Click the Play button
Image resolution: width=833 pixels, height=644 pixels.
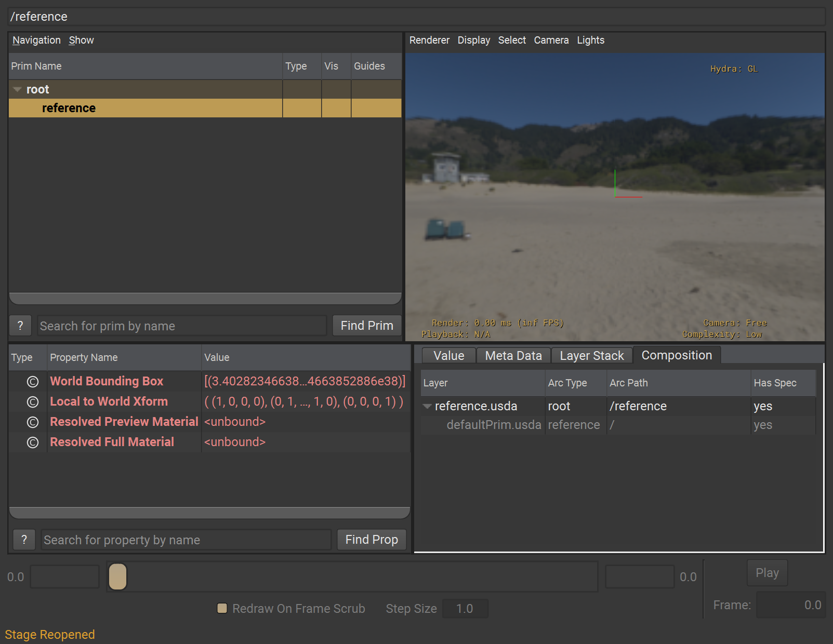click(x=766, y=573)
